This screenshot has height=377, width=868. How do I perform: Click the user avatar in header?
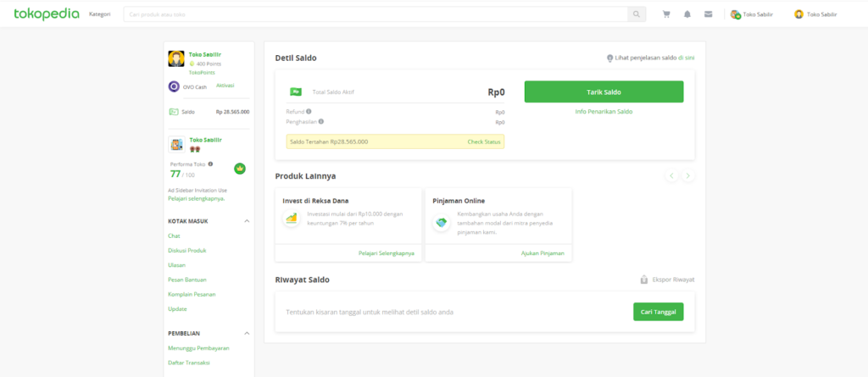pyautogui.click(x=798, y=14)
